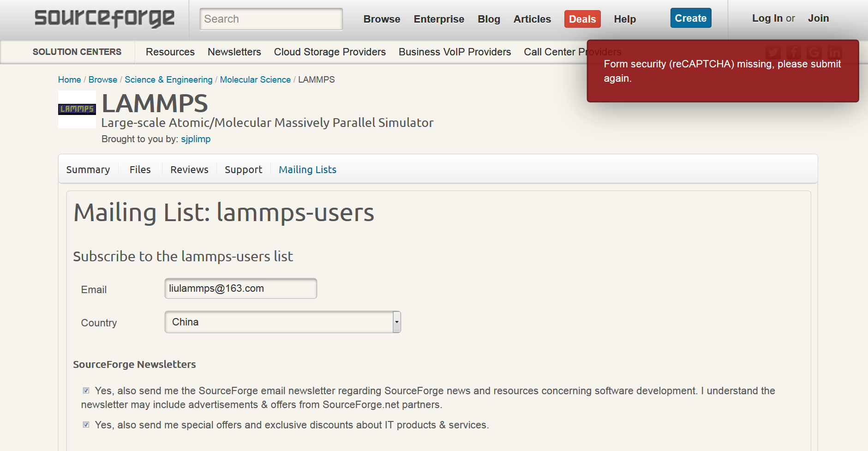The width and height of the screenshot is (868, 451).
Task: Go to Home breadcrumb
Action: click(70, 79)
